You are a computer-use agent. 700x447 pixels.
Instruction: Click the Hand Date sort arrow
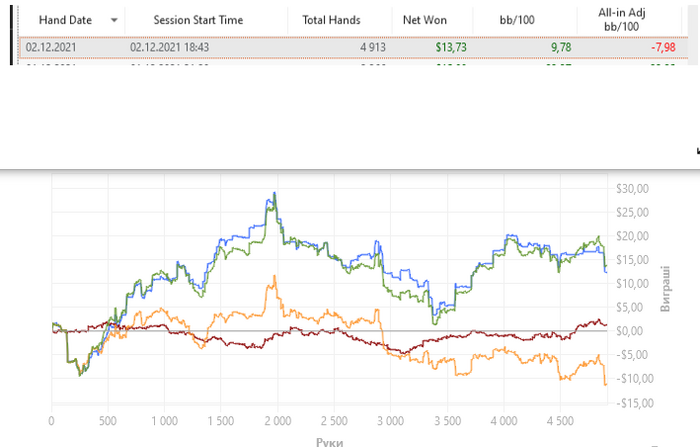pyautogui.click(x=114, y=20)
